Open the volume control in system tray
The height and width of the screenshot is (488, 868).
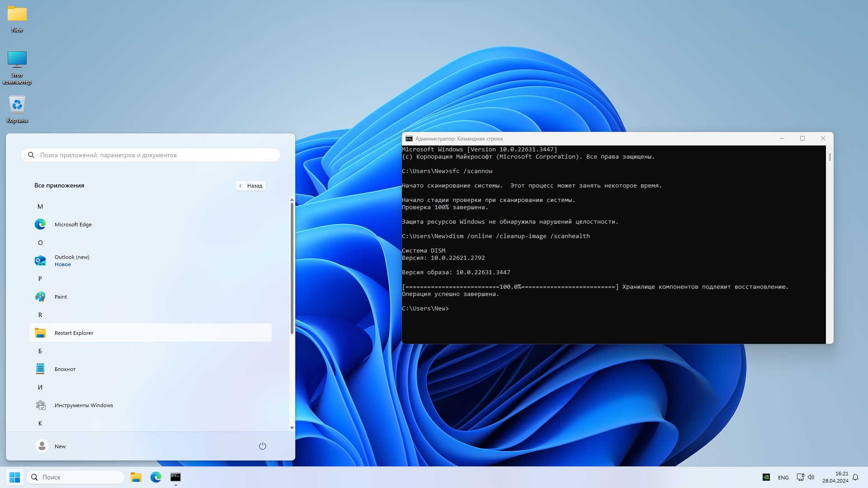coord(811,477)
